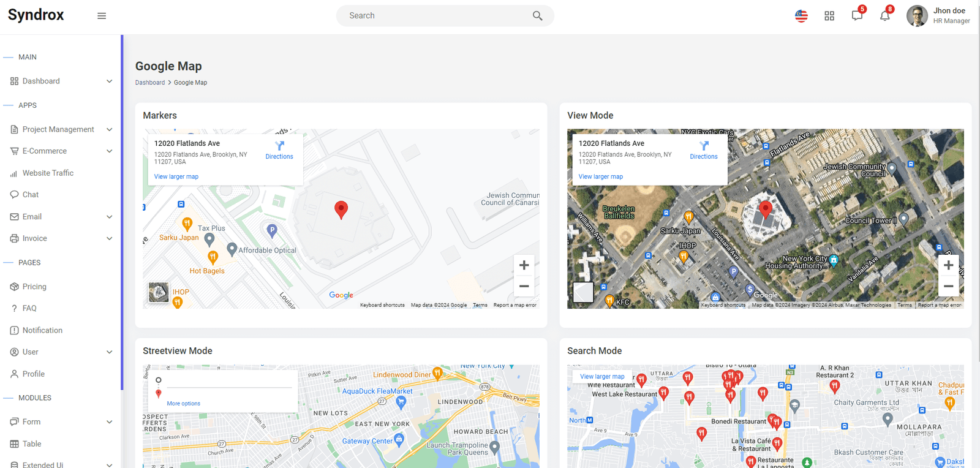980x468 pixels.
Task: Click the Pricing box icon
Action: pos(14,287)
